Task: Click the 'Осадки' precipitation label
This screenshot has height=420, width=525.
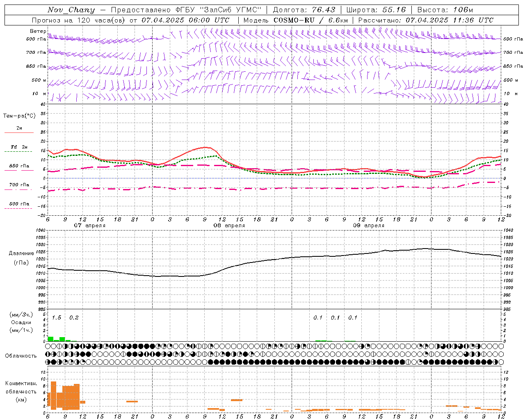Action: (x=21, y=322)
